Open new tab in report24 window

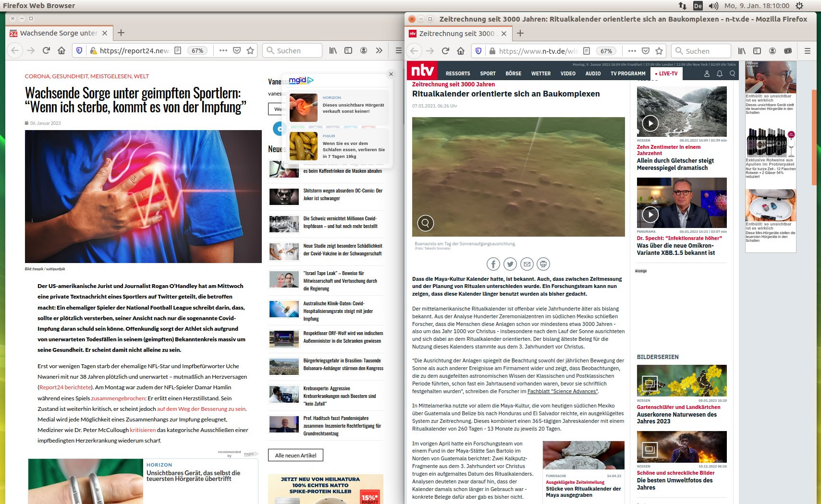(121, 33)
